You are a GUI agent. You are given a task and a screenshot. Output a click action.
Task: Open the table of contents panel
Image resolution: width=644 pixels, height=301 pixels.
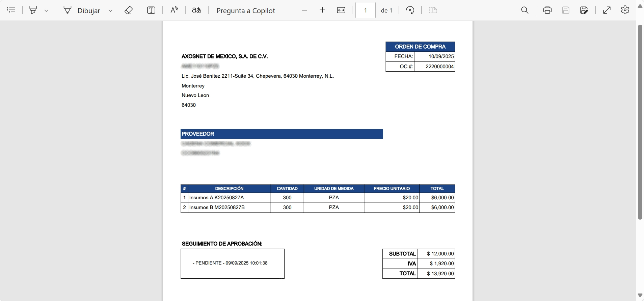[x=11, y=10]
